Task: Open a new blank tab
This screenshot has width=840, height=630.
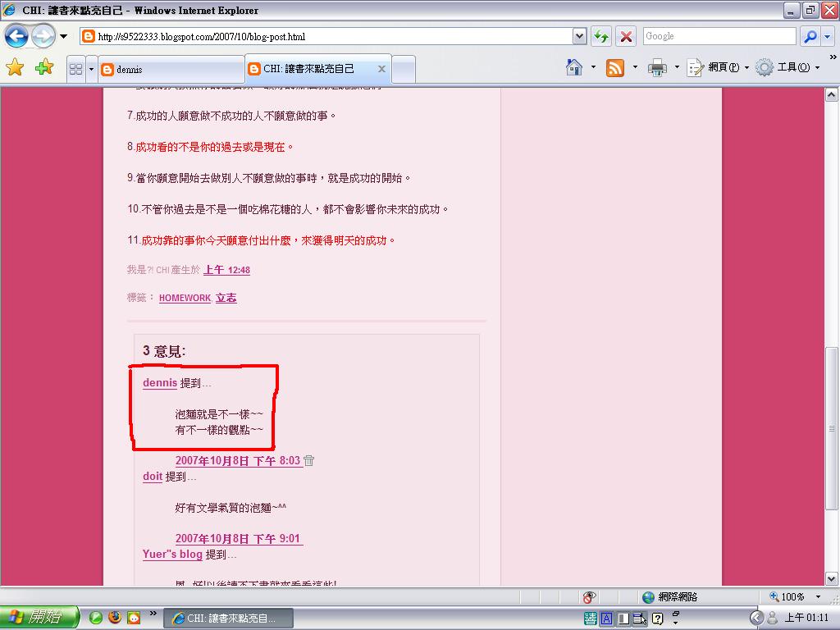Action: 404,69
